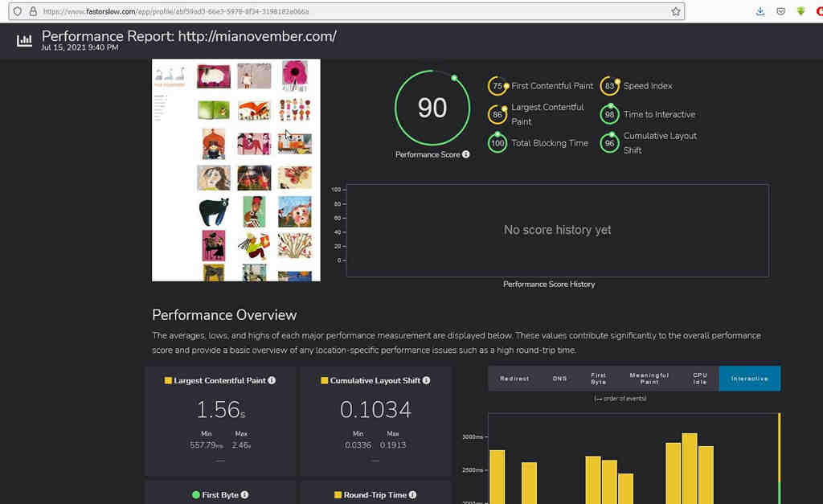Click the 'No score history yet' message
823x504 pixels.
pos(558,230)
